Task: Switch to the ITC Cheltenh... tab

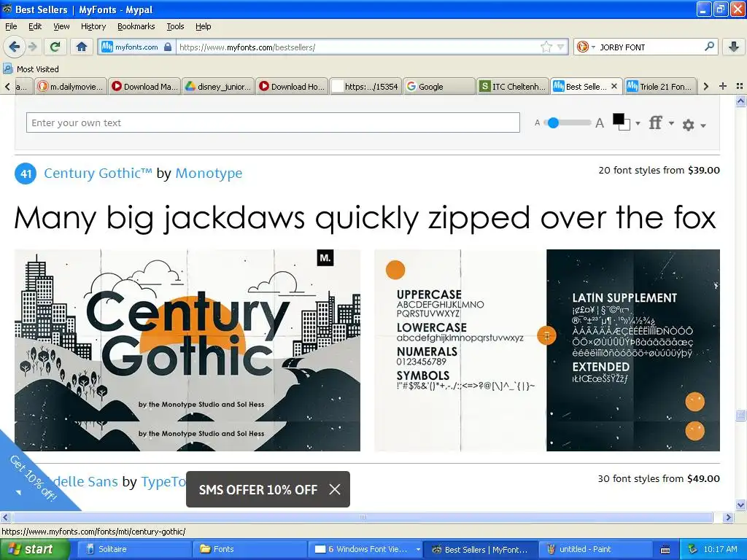Action: 513,86
